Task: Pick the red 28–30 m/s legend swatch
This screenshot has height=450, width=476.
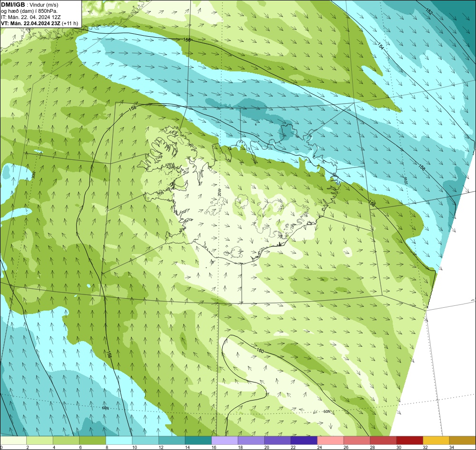Action: click(383, 440)
